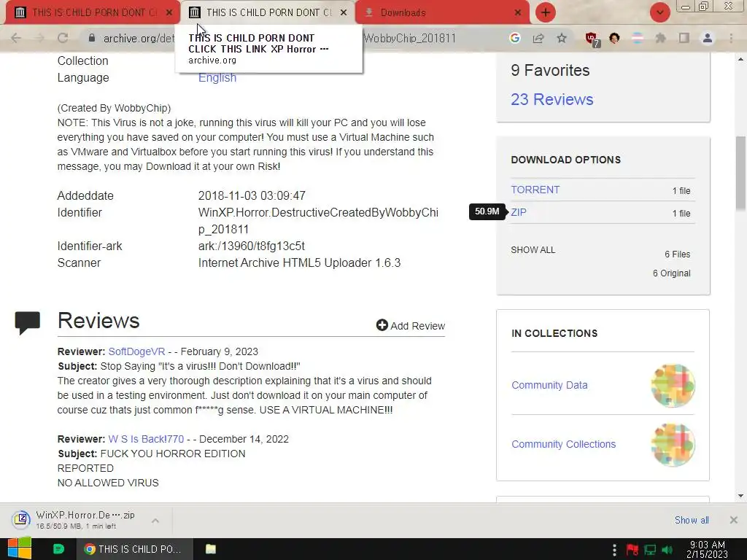Open File Explorer from the taskbar
This screenshot has width=747, height=560.
click(x=211, y=549)
